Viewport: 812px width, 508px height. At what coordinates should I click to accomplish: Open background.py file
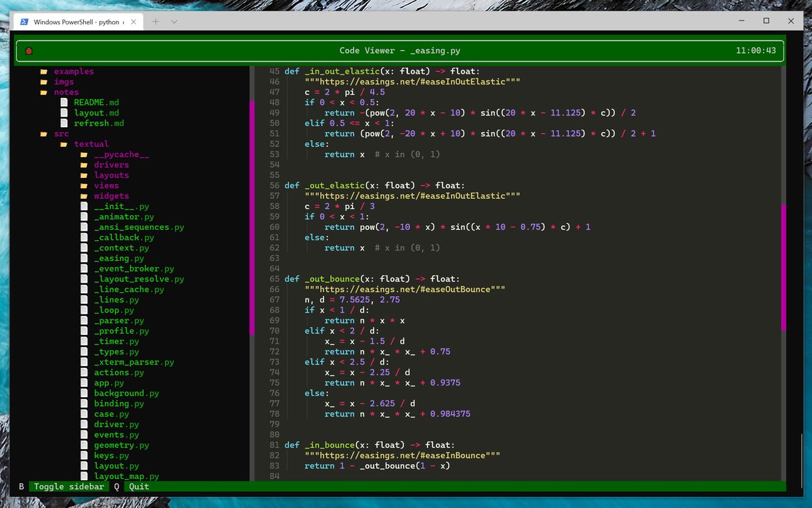[x=127, y=393]
